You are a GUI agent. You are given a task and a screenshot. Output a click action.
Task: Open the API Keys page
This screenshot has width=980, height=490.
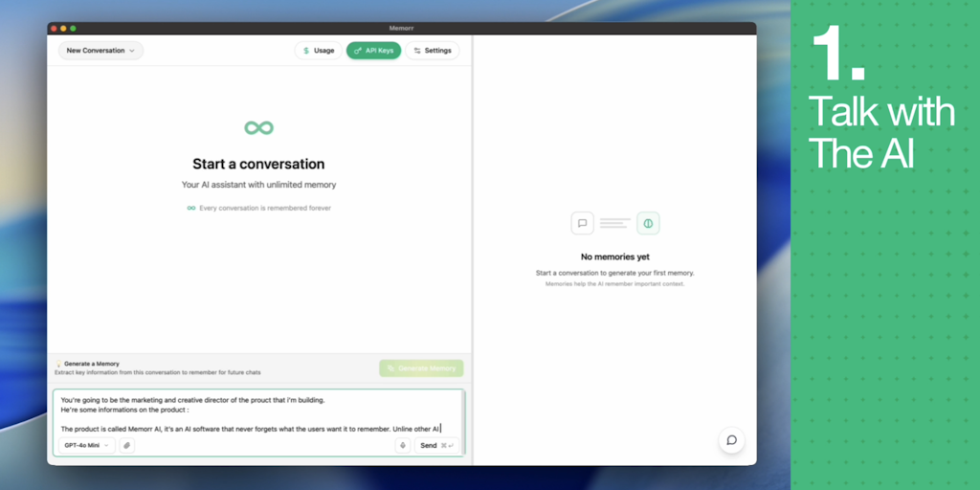click(374, 51)
